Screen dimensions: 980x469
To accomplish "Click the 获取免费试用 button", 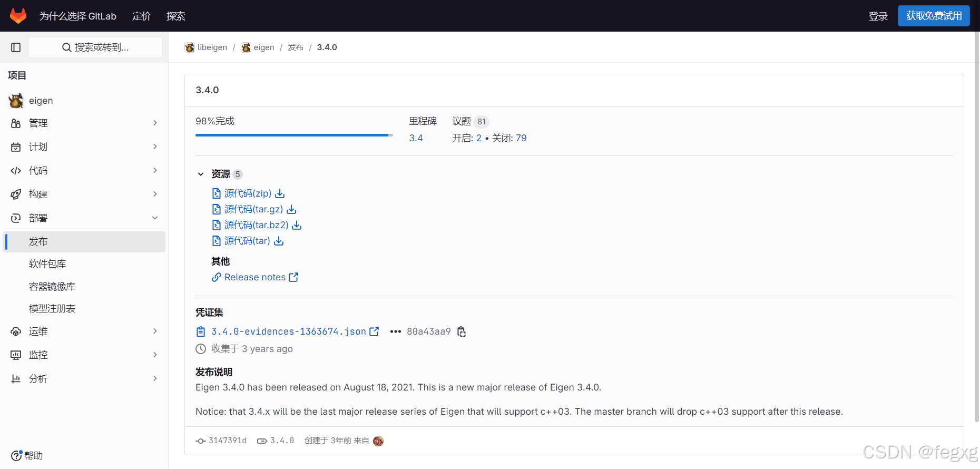I will pos(934,16).
